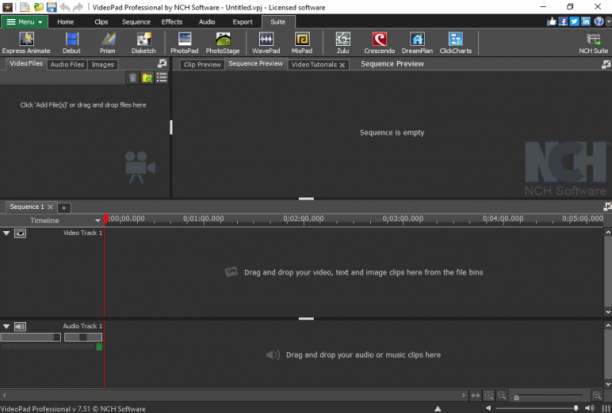Click the thumbs-up like icon
The width and height of the screenshot is (612, 413).
click(551, 21)
